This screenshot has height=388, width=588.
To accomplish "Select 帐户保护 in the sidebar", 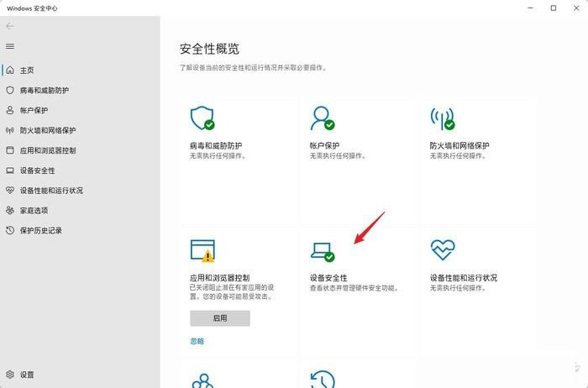I will point(34,110).
